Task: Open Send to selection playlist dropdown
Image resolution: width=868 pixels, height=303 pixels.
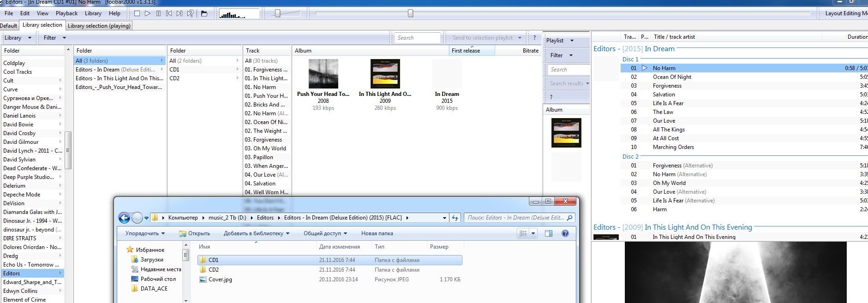Action: coord(487,38)
